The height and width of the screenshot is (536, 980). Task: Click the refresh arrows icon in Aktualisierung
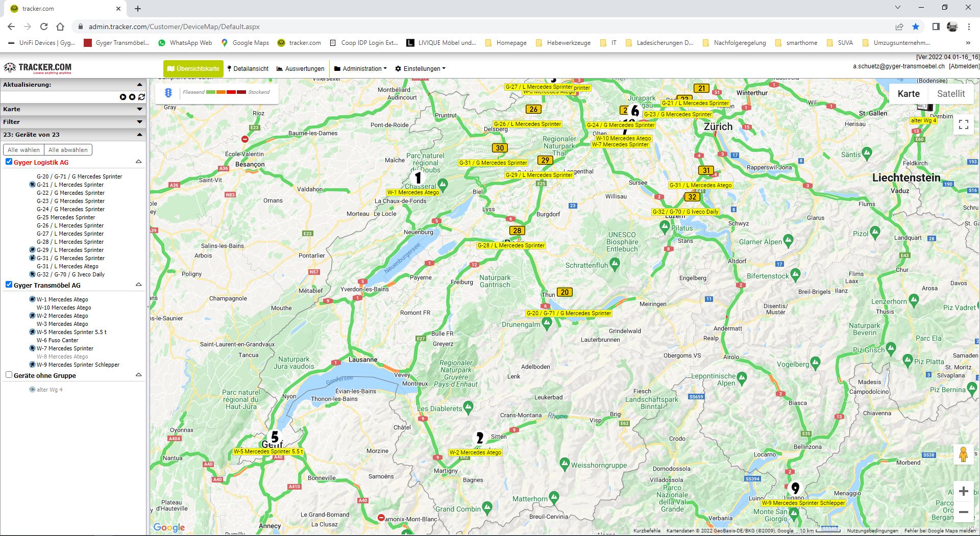pyautogui.click(x=141, y=97)
